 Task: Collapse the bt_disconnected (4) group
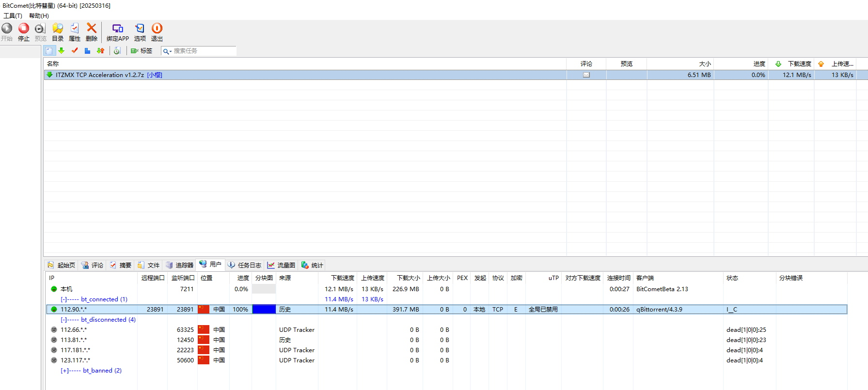pyautogui.click(x=63, y=320)
